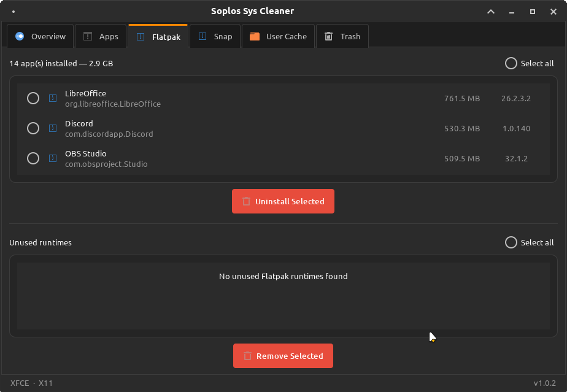Click the v1.0.2 version label

[544, 383]
